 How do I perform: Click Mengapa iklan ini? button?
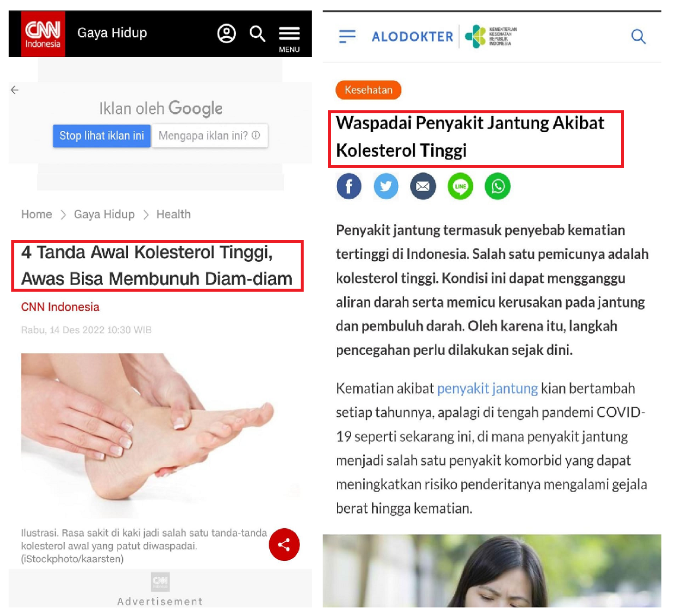[209, 136]
